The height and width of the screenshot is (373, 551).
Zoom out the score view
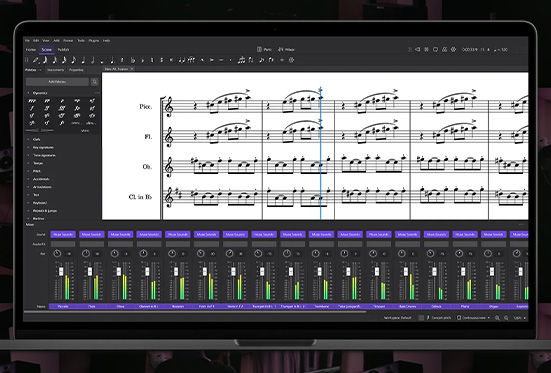tap(506, 318)
